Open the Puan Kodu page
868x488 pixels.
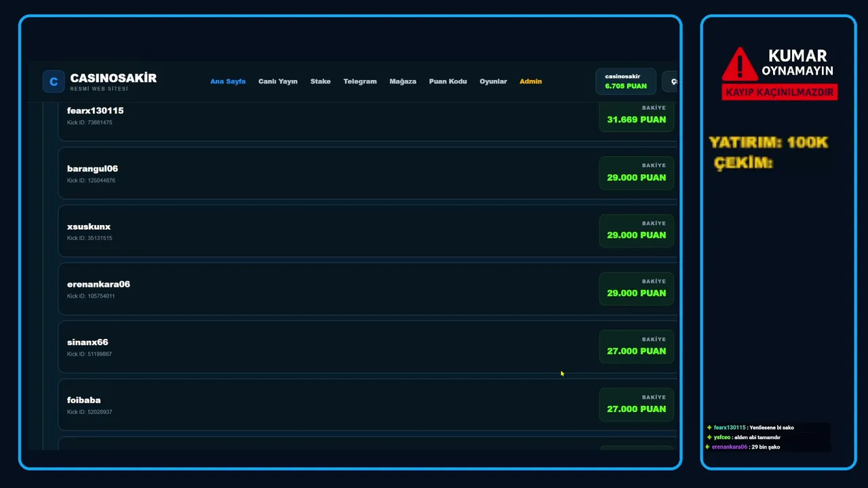448,81
